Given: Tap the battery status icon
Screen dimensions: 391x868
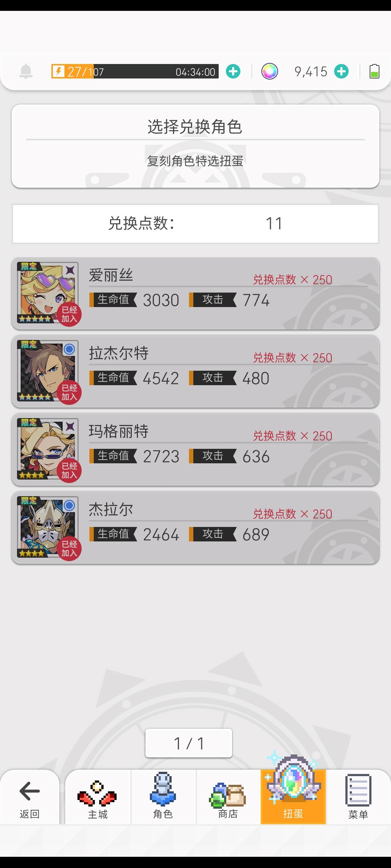Looking at the screenshot, I should [x=374, y=71].
